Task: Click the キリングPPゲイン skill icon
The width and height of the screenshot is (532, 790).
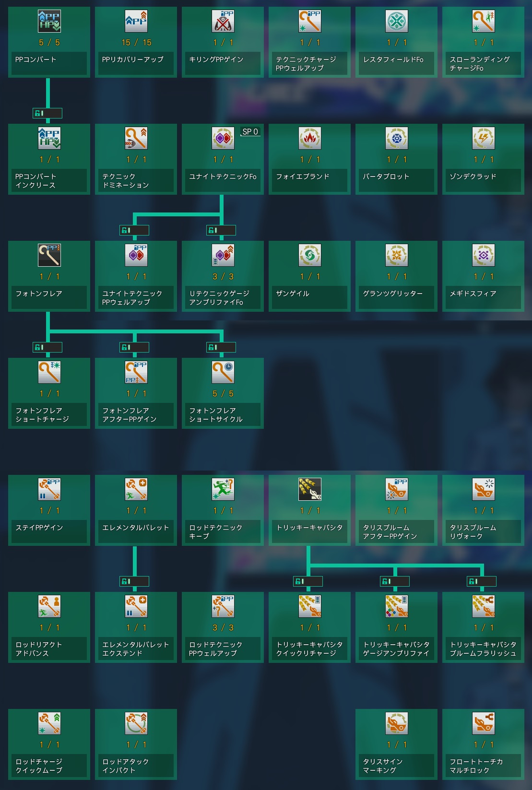Action: point(223,21)
